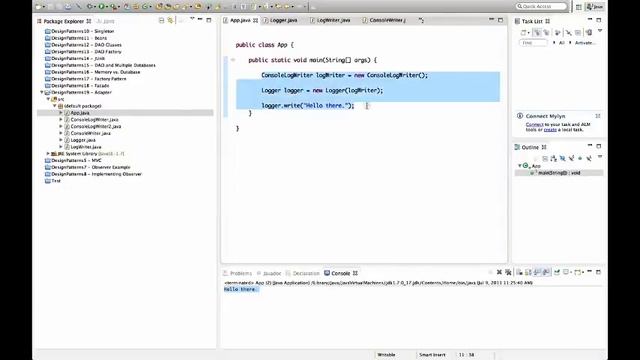Viewport: 640px width, 360px height.
Task: Collapse the src folder node
Action: (x=48, y=99)
